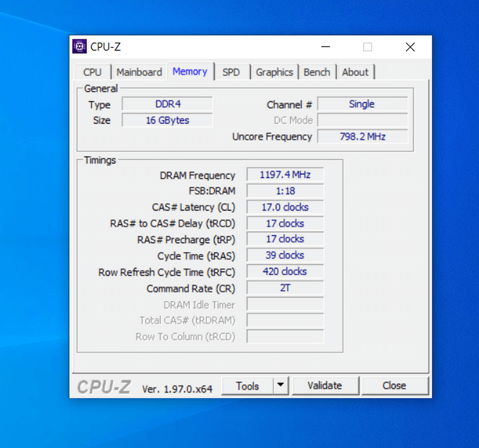
Task: Expand the Tools dropdown arrow
Action: coord(281,386)
